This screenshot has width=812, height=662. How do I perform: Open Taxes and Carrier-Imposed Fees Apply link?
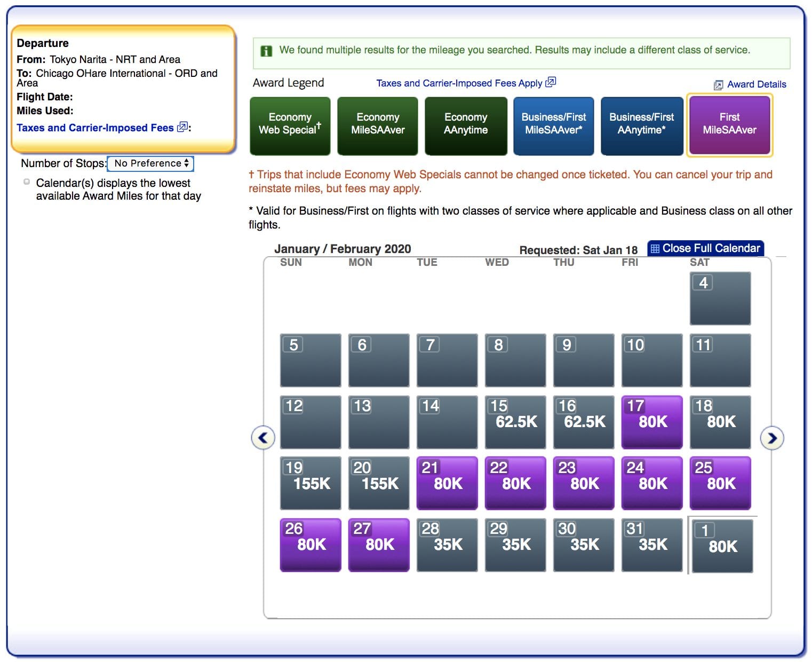pos(459,83)
